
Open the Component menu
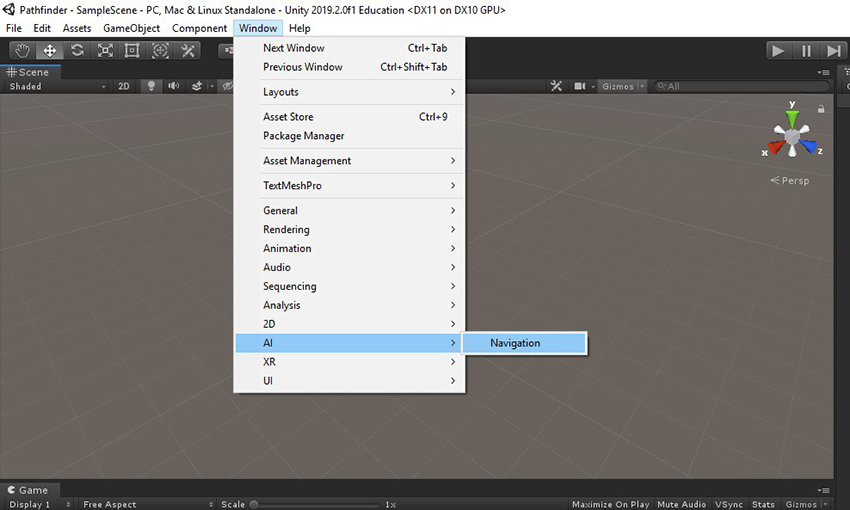tap(199, 28)
